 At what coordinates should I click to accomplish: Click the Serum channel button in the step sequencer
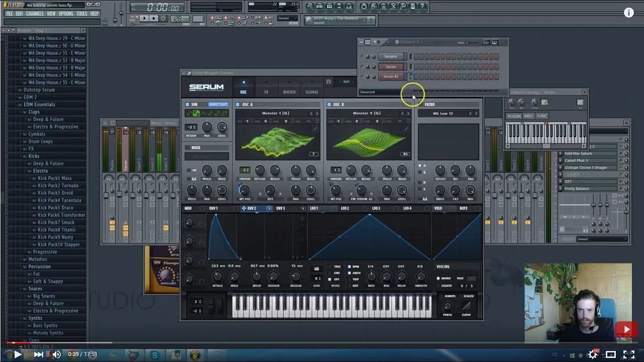tap(391, 66)
